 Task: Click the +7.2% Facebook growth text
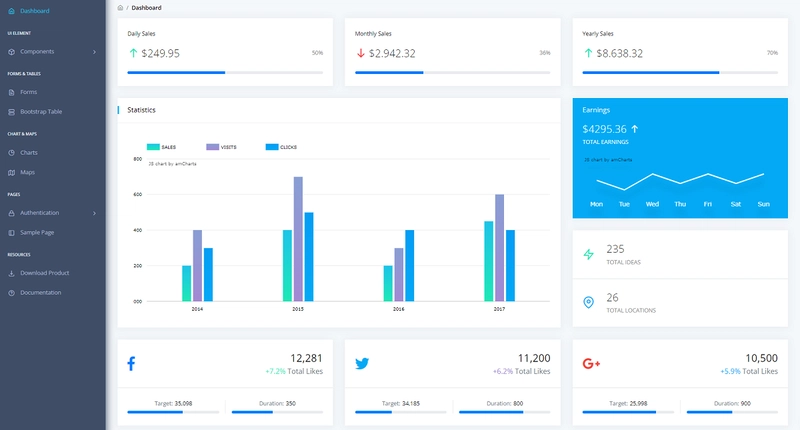pos(276,371)
